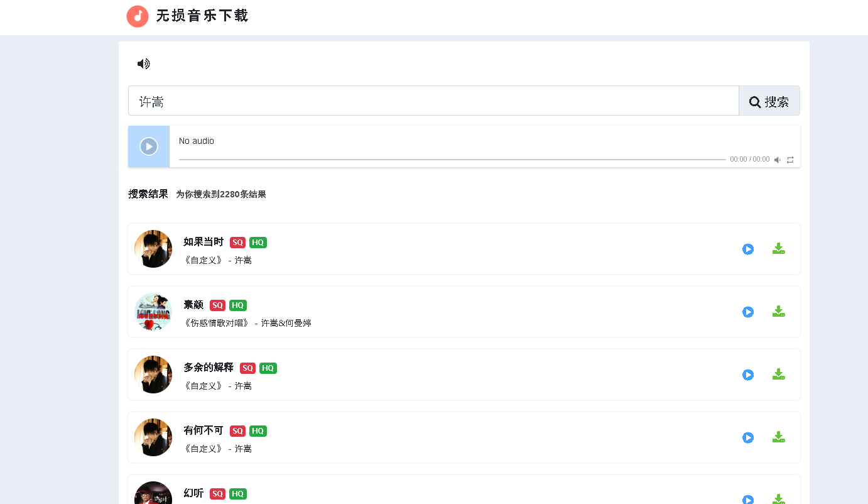Click the search input containing 许嵩
This screenshot has width=868, height=504.
(x=433, y=101)
